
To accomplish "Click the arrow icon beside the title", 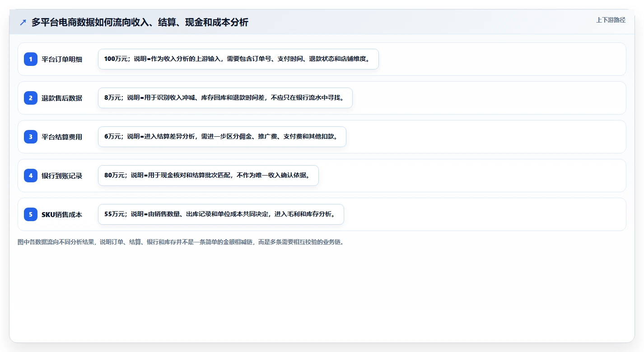I will [23, 23].
